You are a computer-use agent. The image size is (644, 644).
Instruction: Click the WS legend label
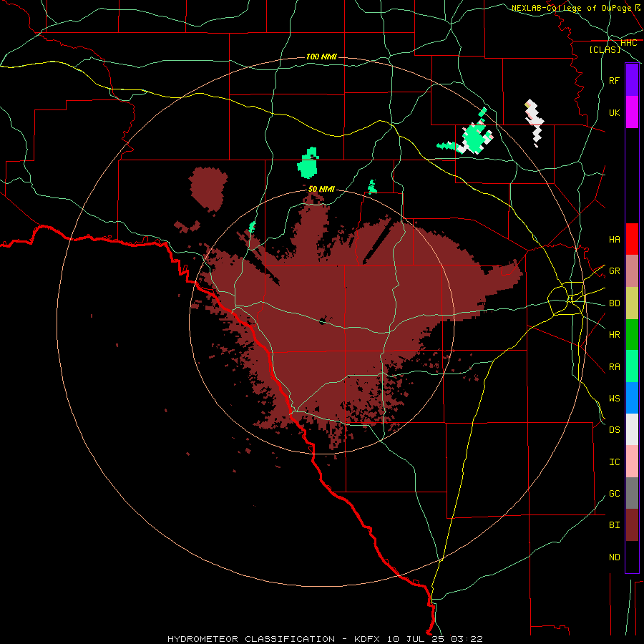pos(615,399)
